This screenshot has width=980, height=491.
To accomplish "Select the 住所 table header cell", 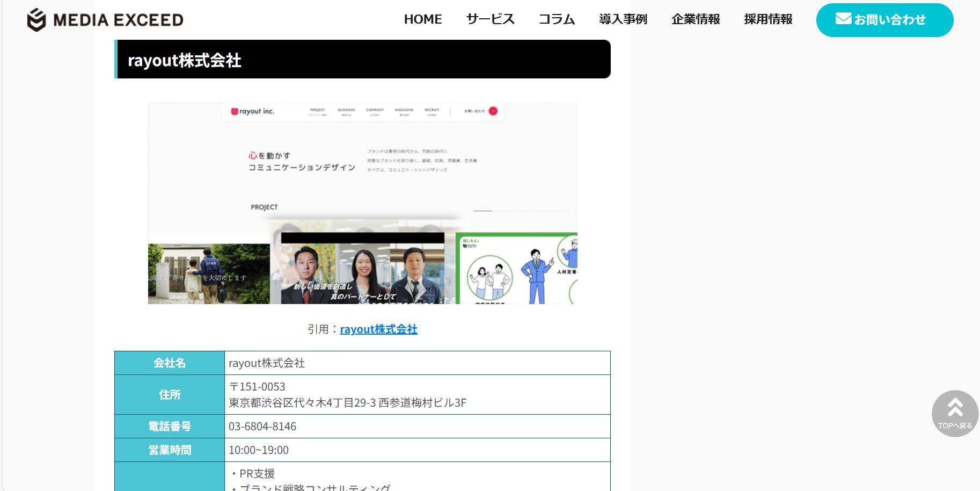I will point(170,395).
